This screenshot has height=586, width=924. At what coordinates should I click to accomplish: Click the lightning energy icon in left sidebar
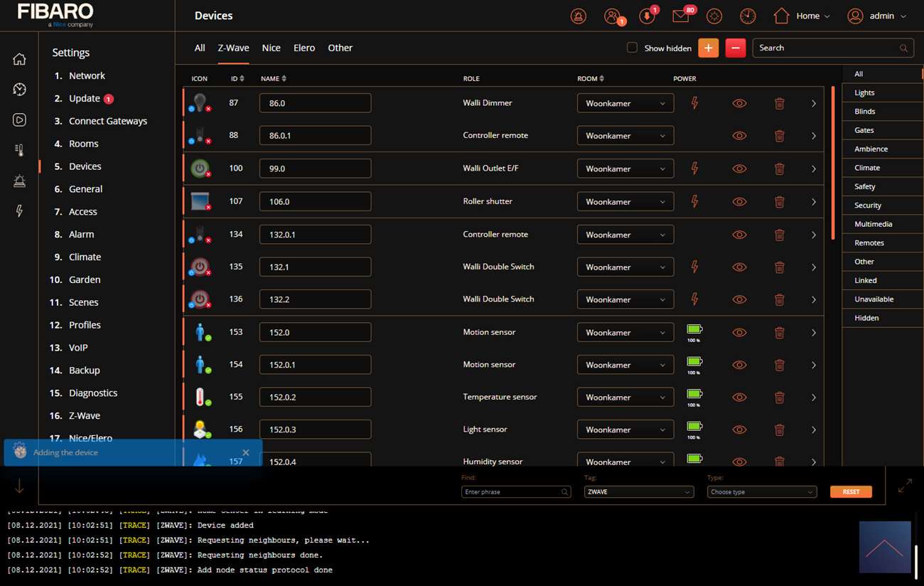pyautogui.click(x=19, y=211)
